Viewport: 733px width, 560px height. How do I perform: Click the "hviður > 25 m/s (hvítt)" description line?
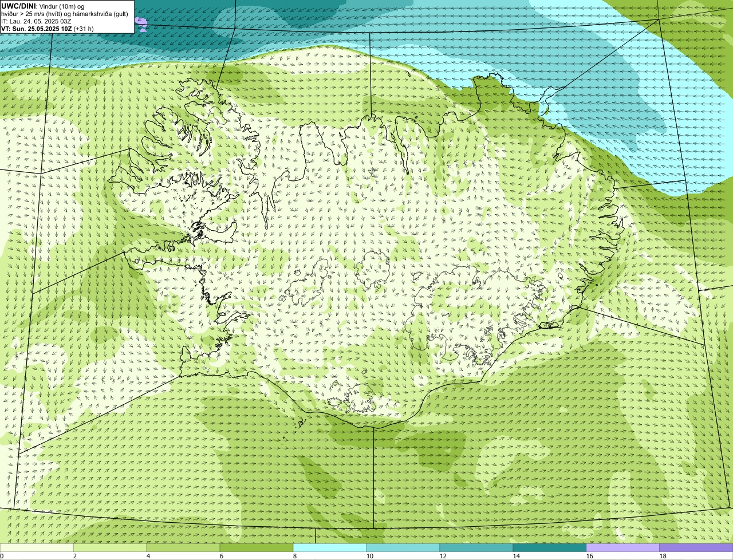(x=65, y=14)
